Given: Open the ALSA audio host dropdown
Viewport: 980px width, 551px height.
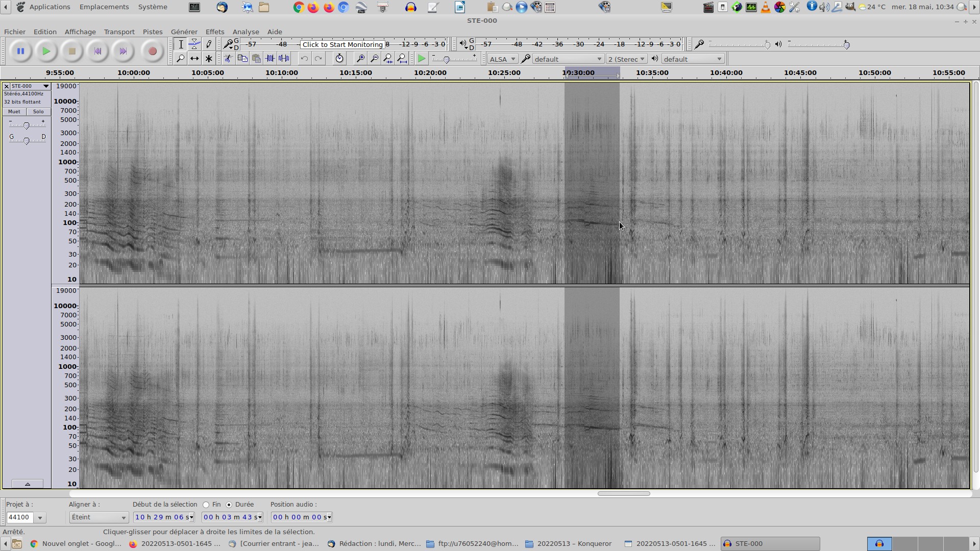Looking at the screenshot, I should tap(502, 59).
